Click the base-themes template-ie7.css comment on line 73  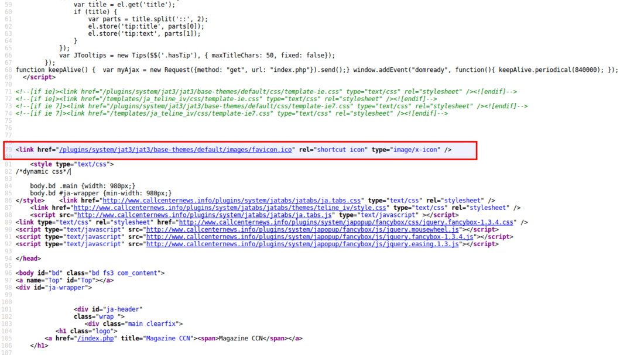[x=272, y=106]
